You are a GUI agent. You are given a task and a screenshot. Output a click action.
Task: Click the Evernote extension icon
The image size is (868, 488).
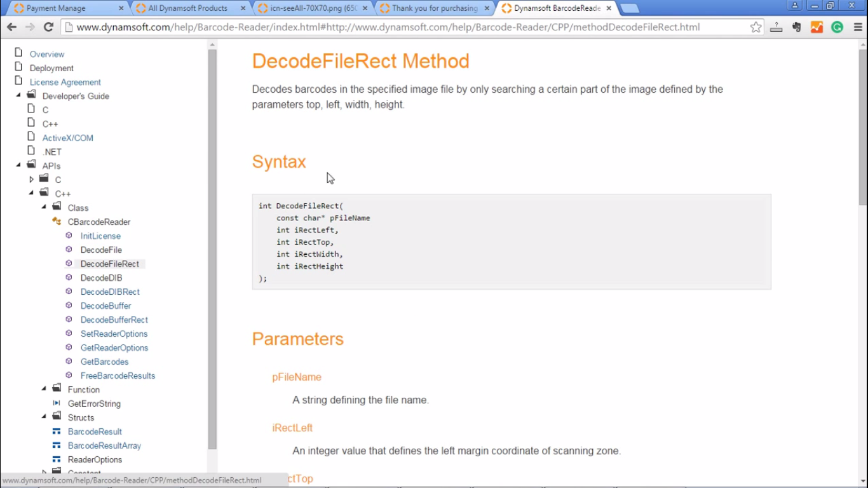pyautogui.click(x=797, y=27)
